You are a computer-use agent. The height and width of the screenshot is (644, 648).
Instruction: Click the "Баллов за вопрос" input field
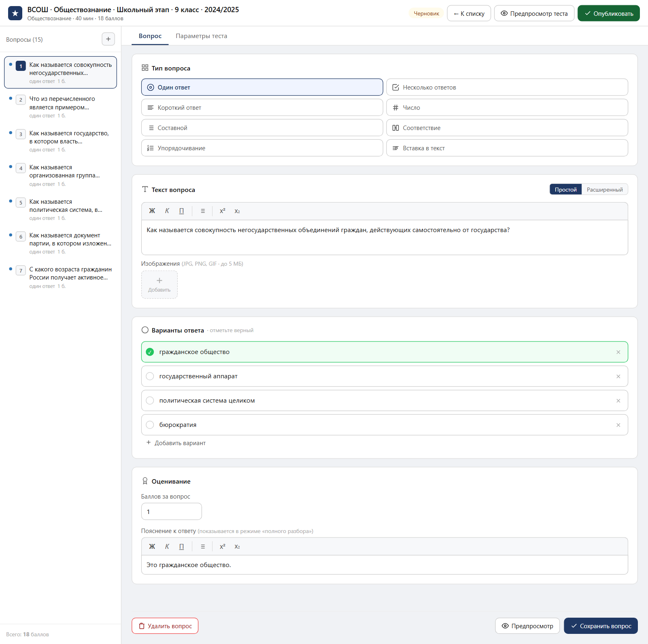(x=171, y=512)
